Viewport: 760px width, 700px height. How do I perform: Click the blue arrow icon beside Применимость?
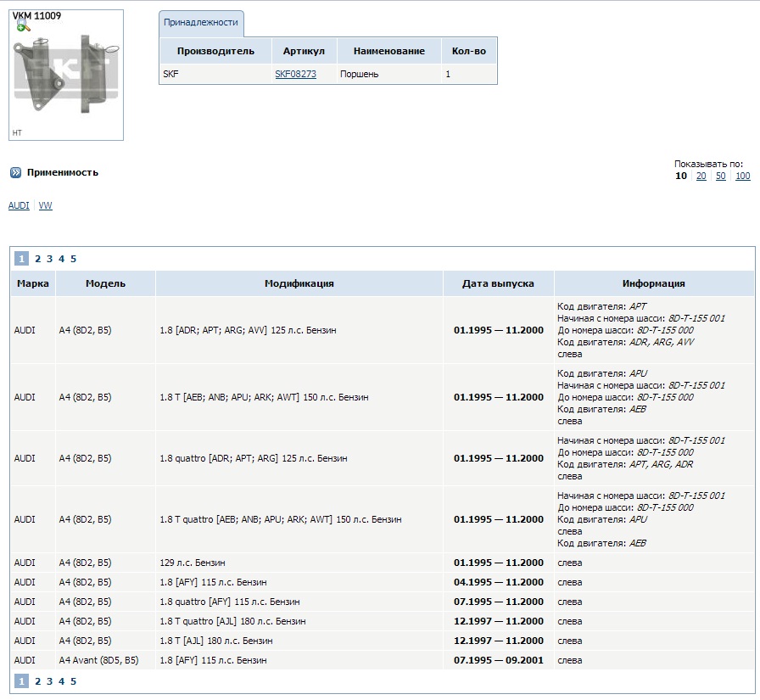pyautogui.click(x=15, y=172)
